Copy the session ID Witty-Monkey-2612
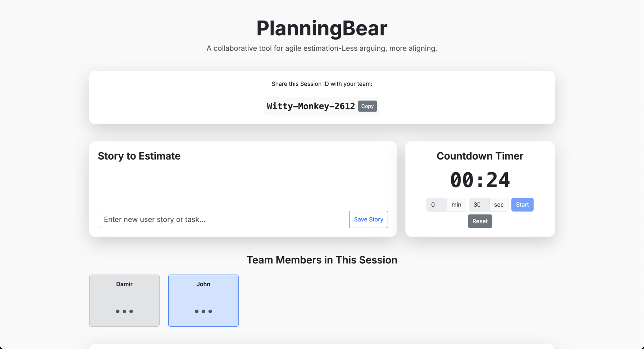The height and width of the screenshot is (349, 644). coord(367,106)
